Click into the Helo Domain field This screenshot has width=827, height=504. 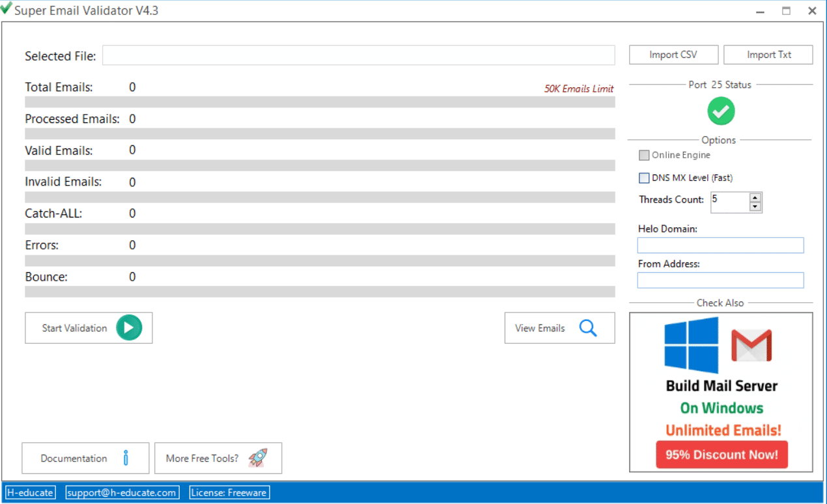click(720, 245)
